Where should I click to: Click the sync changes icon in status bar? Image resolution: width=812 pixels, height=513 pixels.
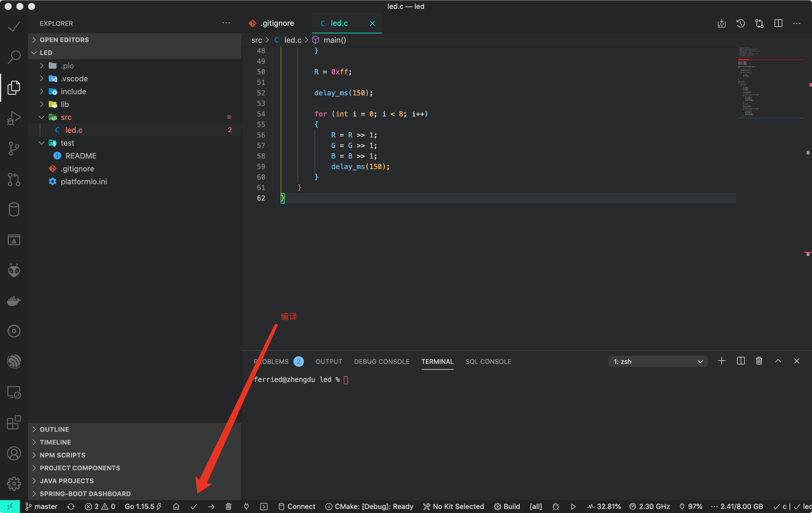[71, 506]
